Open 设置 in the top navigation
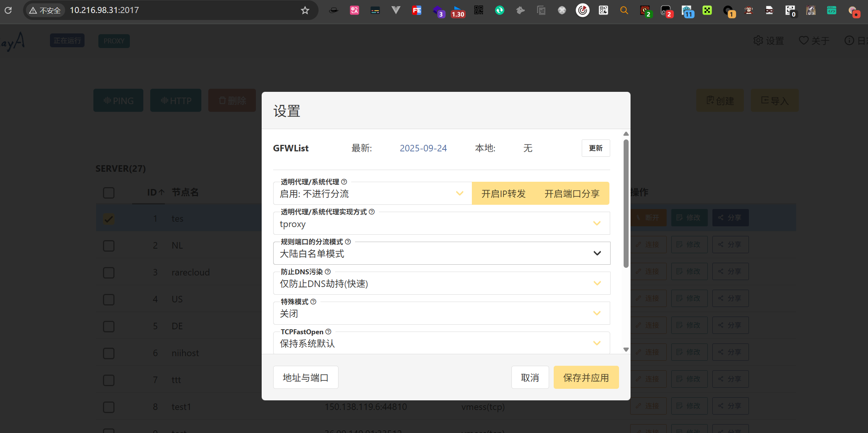 (768, 41)
